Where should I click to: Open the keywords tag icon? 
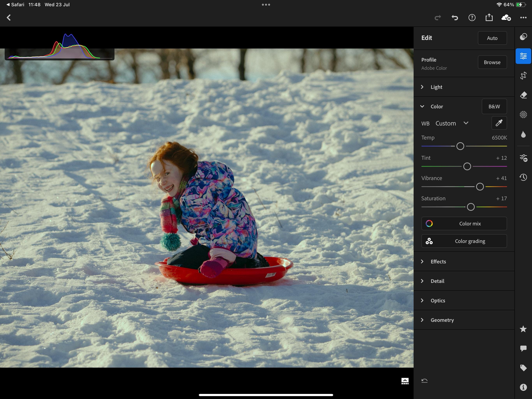point(523,368)
